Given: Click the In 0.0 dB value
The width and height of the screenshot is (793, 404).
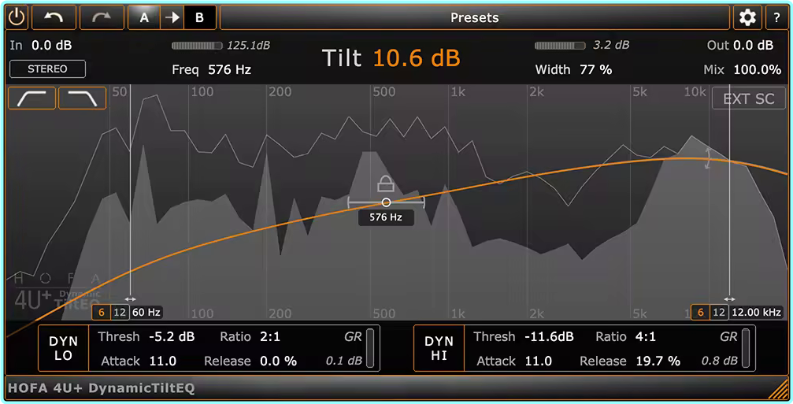Looking at the screenshot, I should click(52, 46).
